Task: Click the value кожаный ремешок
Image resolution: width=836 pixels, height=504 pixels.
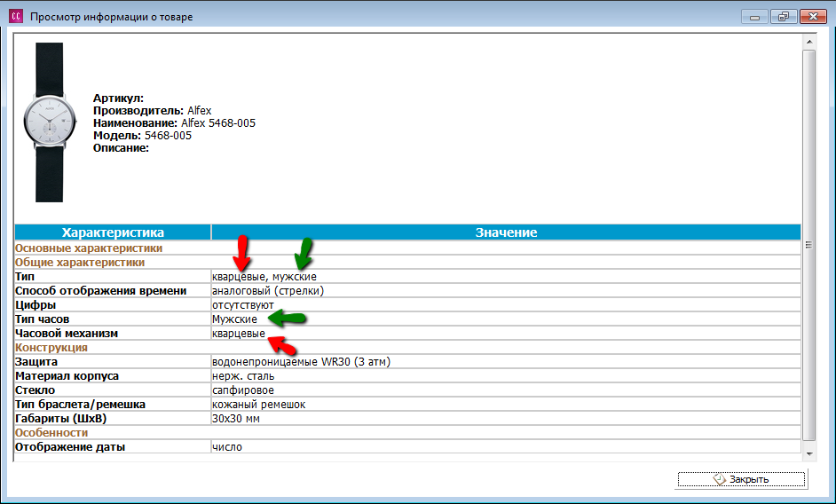Action: click(x=258, y=405)
